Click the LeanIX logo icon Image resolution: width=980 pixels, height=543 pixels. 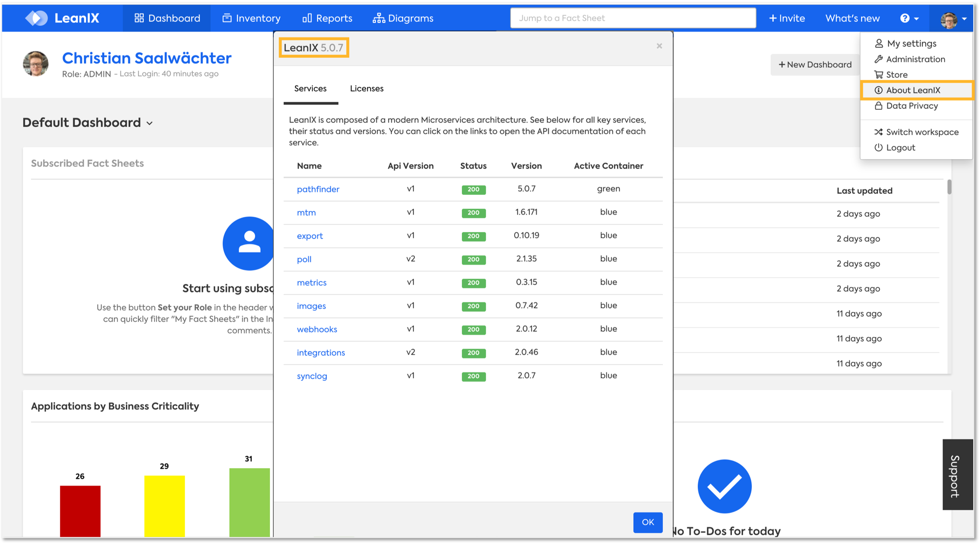coord(36,18)
